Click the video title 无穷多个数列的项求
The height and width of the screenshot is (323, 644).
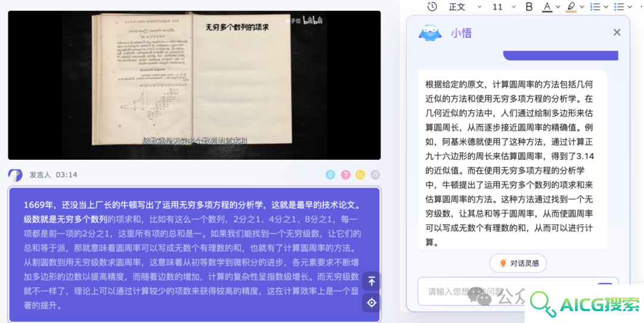[x=237, y=27]
